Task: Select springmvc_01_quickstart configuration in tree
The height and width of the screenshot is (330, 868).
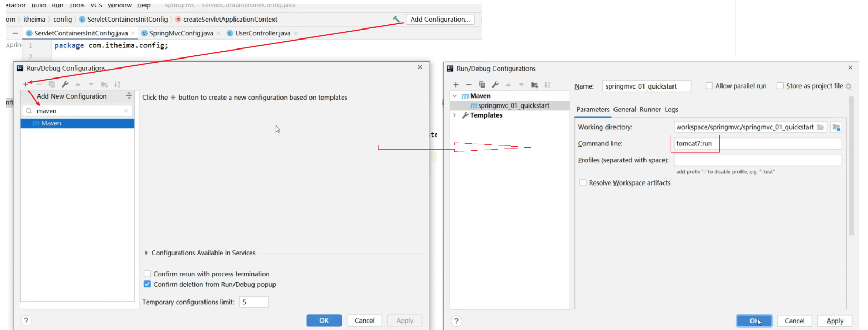Action: point(510,105)
